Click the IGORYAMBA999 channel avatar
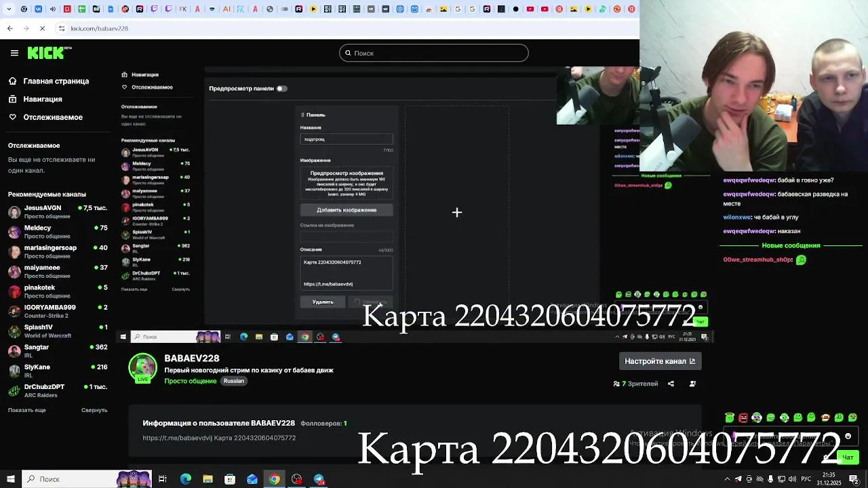This screenshot has height=488, width=868. [x=14, y=311]
